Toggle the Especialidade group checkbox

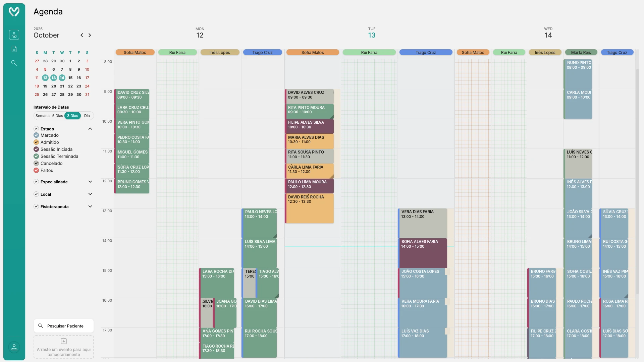[36, 182]
